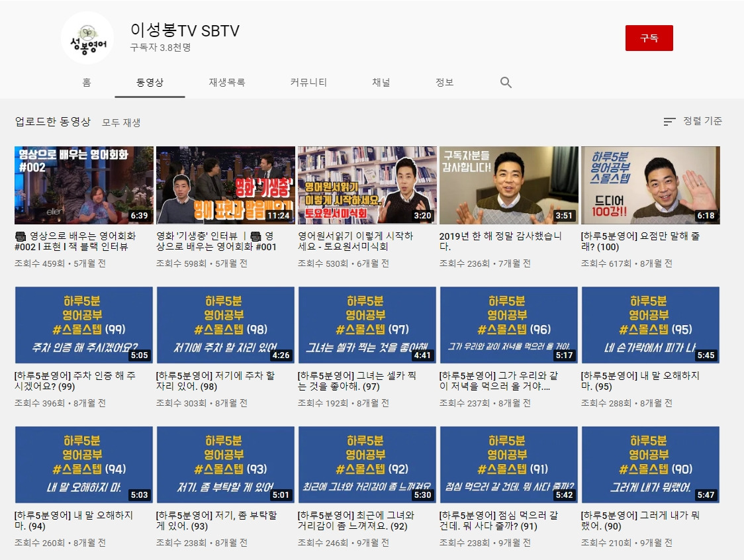Open the 스몰스텝 (91) thumbnail

point(508,465)
